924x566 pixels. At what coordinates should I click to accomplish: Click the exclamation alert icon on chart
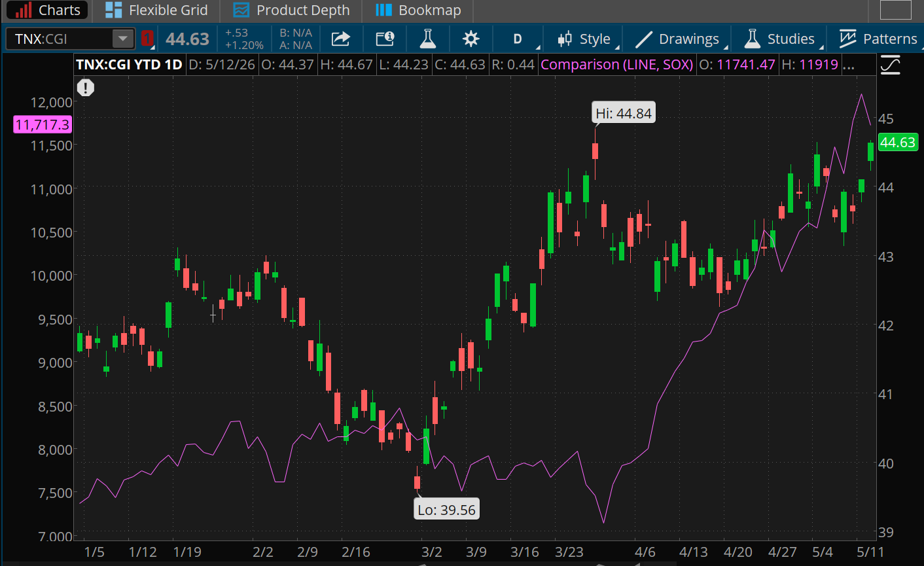point(86,88)
